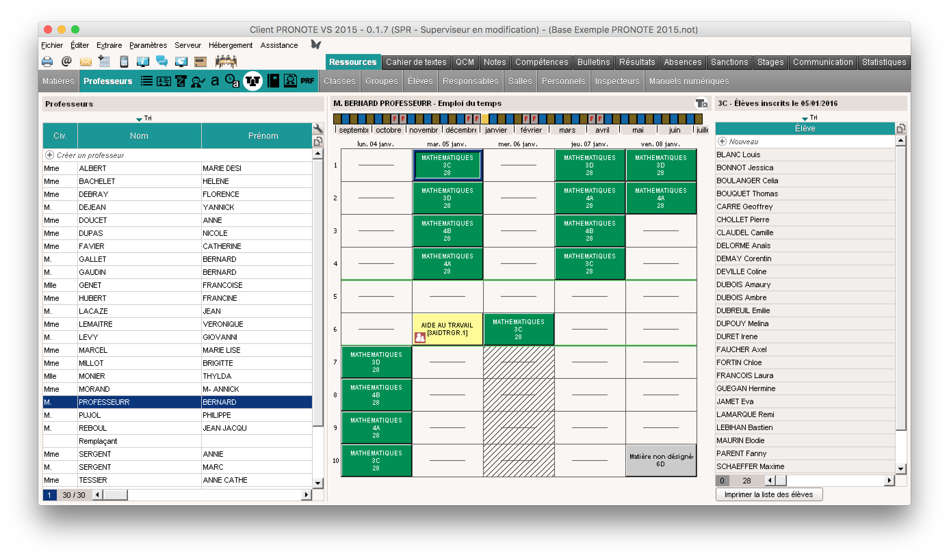The height and width of the screenshot is (560, 949).
Task: Open the teacher ID card icon
Action: click(x=164, y=81)
